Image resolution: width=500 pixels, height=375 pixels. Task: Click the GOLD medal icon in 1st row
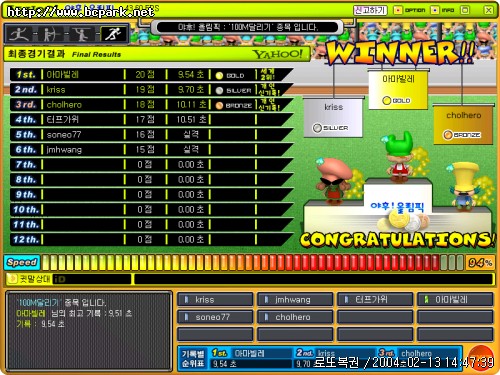pos(219,76)
